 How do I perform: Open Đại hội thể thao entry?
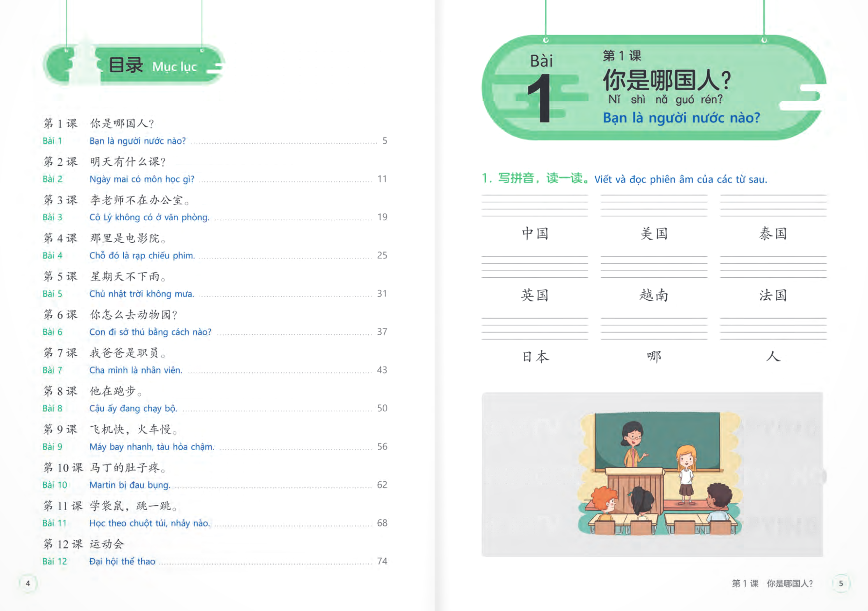122,561
